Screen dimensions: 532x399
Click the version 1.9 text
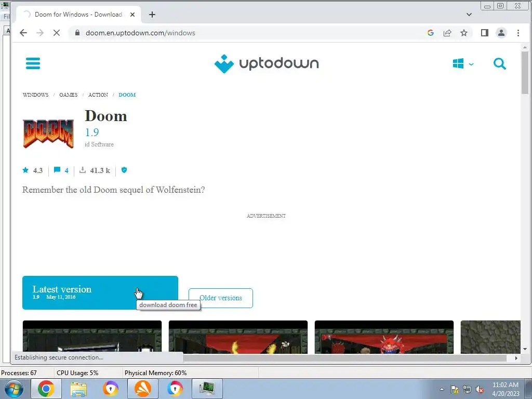[x=92, y=132]
